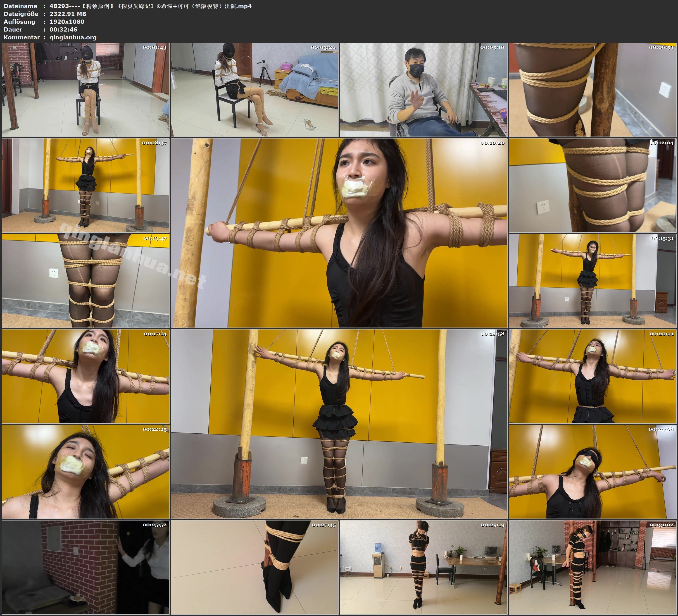Click the thumbnail timestamped 00:01:43
Screen dimensions: 678x616
coord(85,90)
